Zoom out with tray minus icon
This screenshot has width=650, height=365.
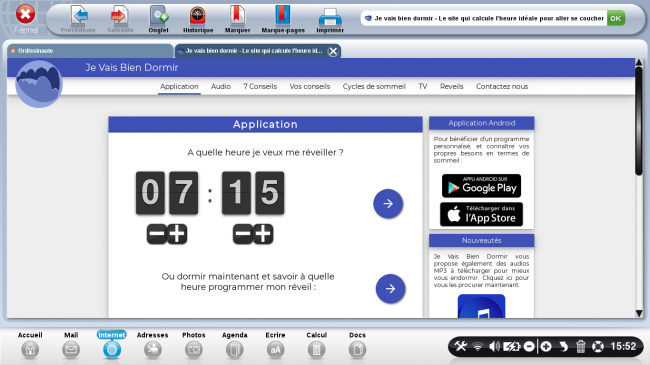click(x=529, y=346)
